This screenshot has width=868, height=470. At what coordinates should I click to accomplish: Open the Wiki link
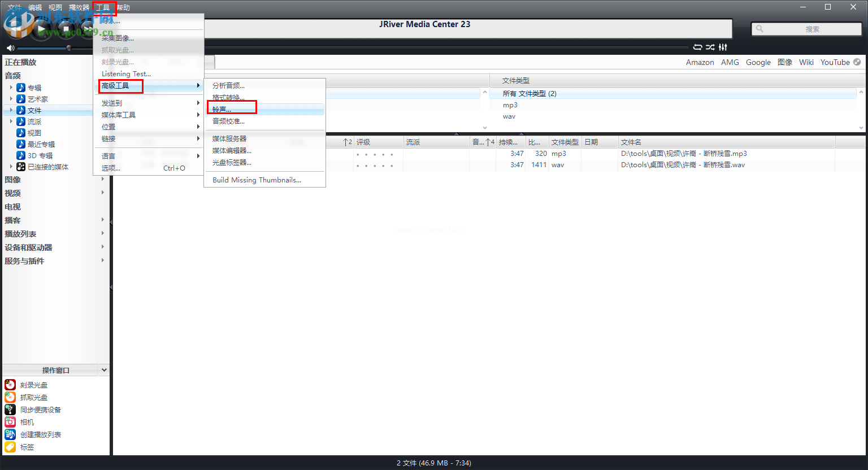(806, 62)
